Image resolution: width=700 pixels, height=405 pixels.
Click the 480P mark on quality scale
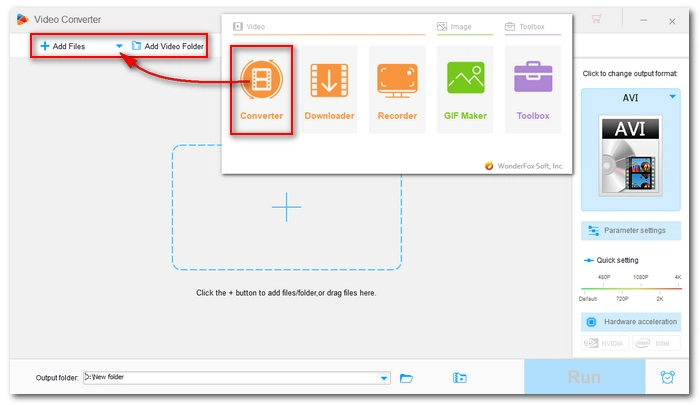(x=604, y=277)
